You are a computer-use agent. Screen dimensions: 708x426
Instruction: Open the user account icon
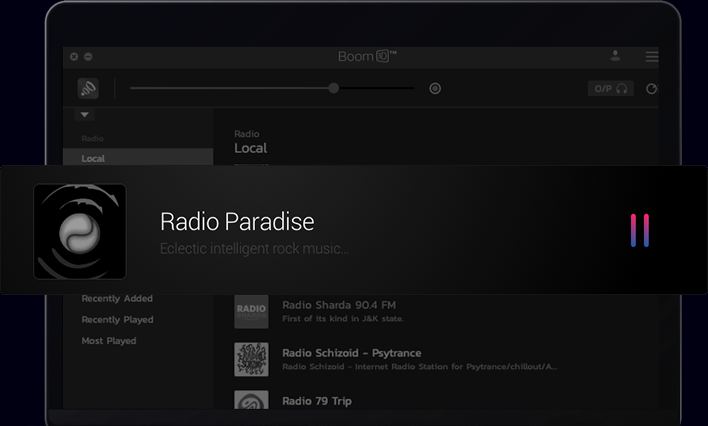click(x=615, y=56)
